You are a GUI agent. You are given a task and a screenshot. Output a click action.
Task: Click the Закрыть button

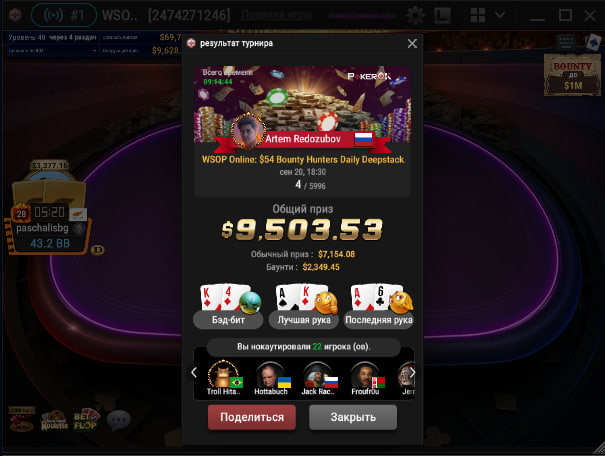point(353,417)
